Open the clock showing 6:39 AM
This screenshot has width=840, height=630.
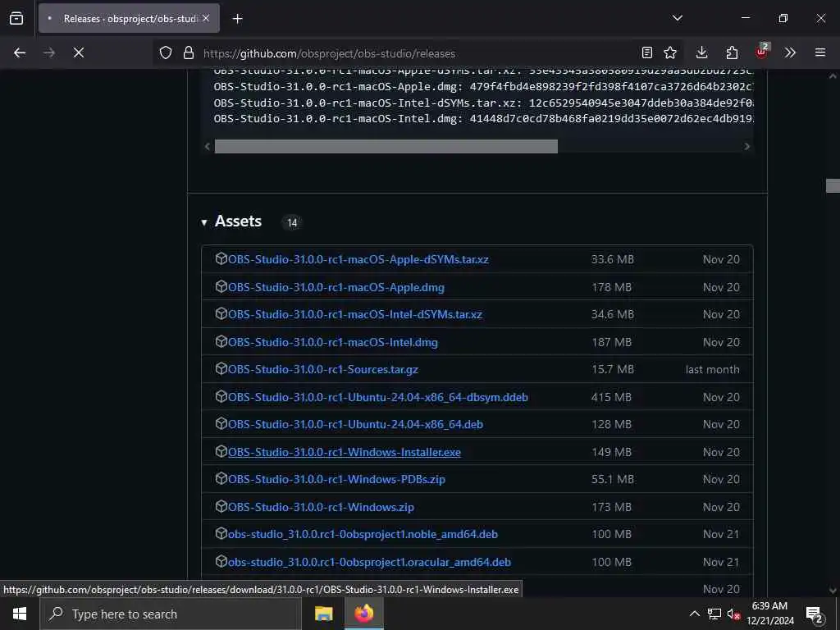tap(769, 614)
